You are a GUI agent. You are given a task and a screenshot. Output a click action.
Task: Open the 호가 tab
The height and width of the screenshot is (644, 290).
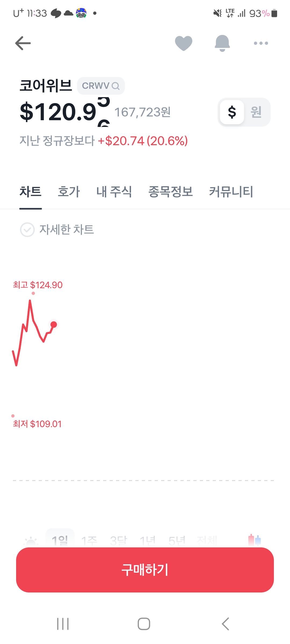[69, 192]
